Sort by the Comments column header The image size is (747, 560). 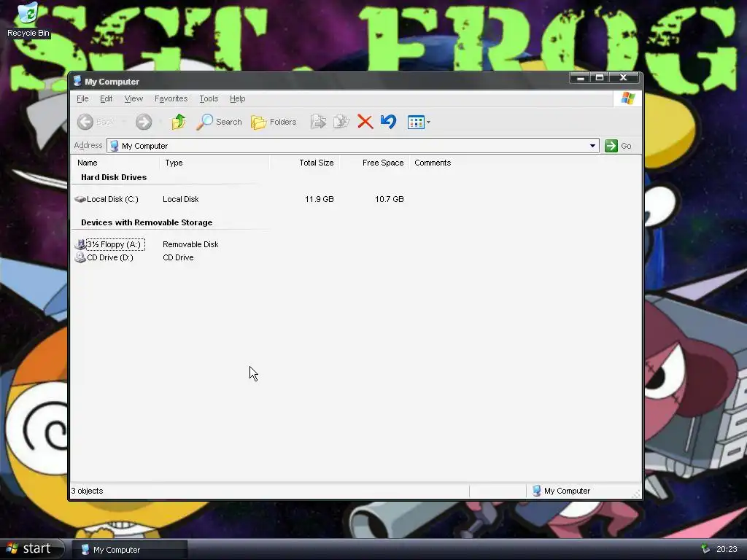tap(433, 163)
